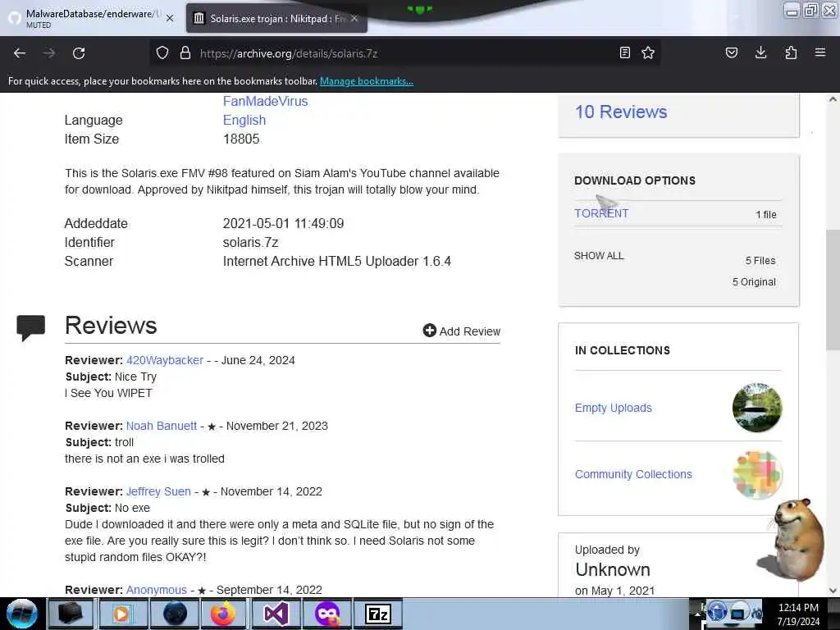The width and height of the screenshot is (840, 630).
Task: Click the Add Review button
Action: click(461, 331)
